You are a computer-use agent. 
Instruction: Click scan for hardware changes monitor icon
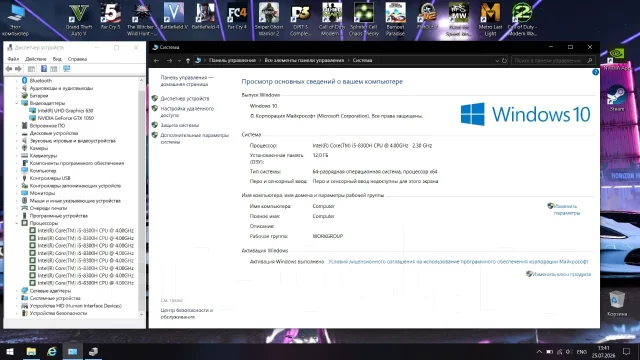(x=67, y=69)
